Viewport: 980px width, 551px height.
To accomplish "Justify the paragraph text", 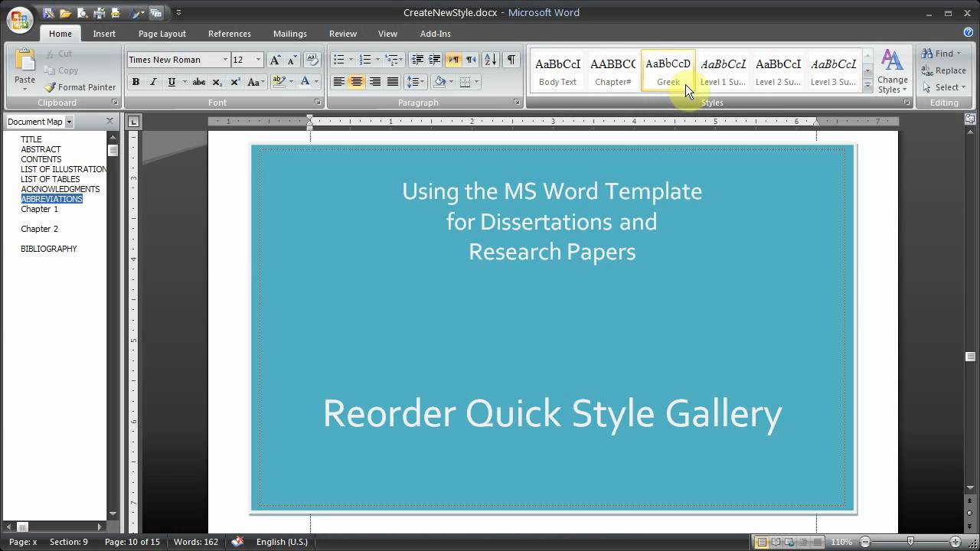I will [x=393, y=82].
